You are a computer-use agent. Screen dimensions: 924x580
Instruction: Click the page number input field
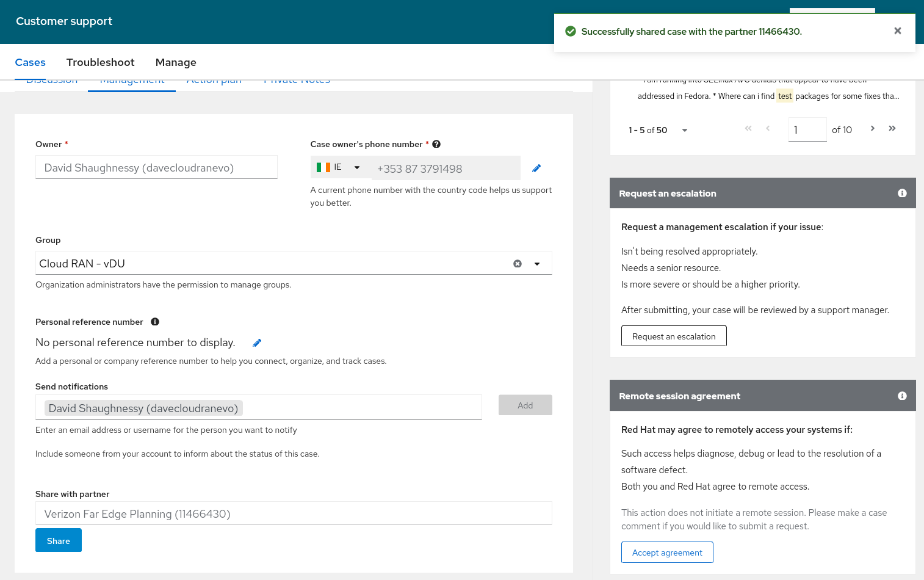tap(807, 129)
